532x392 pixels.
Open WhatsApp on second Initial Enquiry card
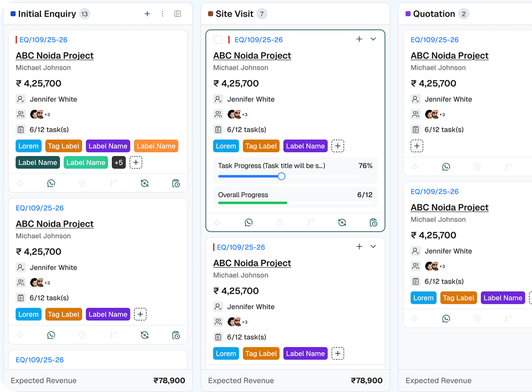click(x=51, y=335)
